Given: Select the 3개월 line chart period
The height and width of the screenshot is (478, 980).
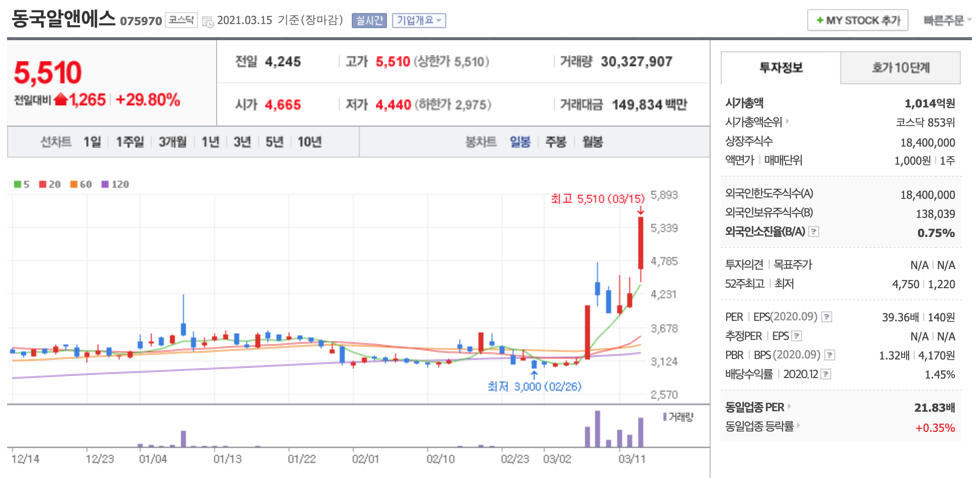Looking at the screenshot, I should coord(172,142).
